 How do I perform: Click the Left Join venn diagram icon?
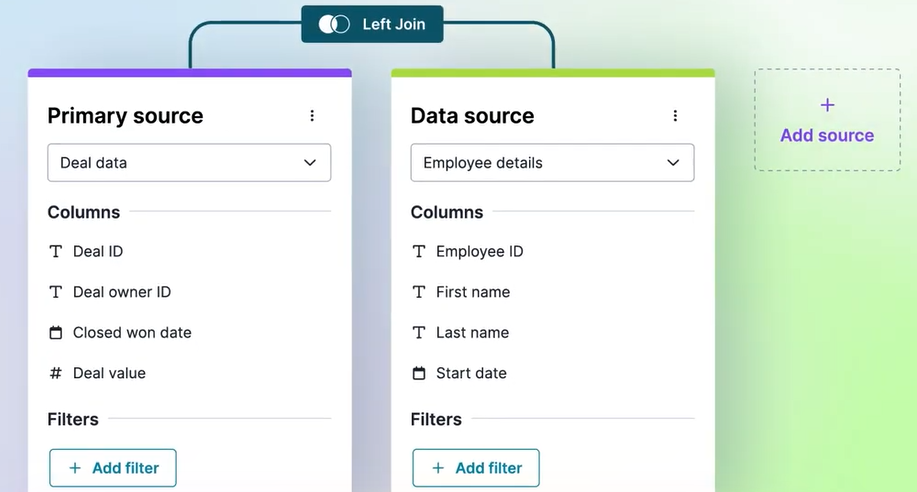[334, 24]
